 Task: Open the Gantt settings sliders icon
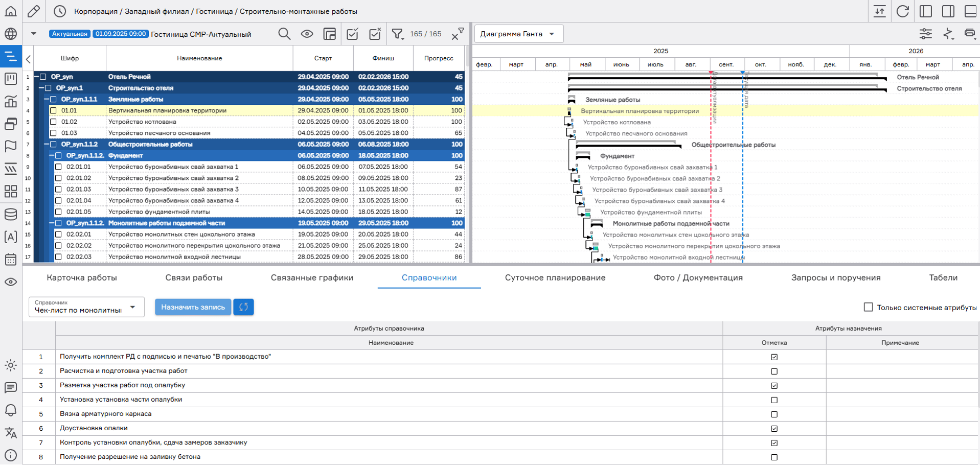925,34
